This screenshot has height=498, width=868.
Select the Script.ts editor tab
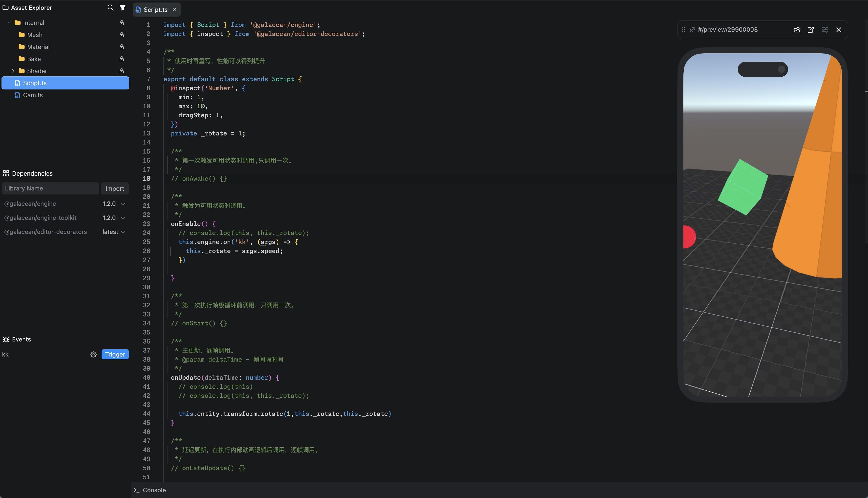155,10
